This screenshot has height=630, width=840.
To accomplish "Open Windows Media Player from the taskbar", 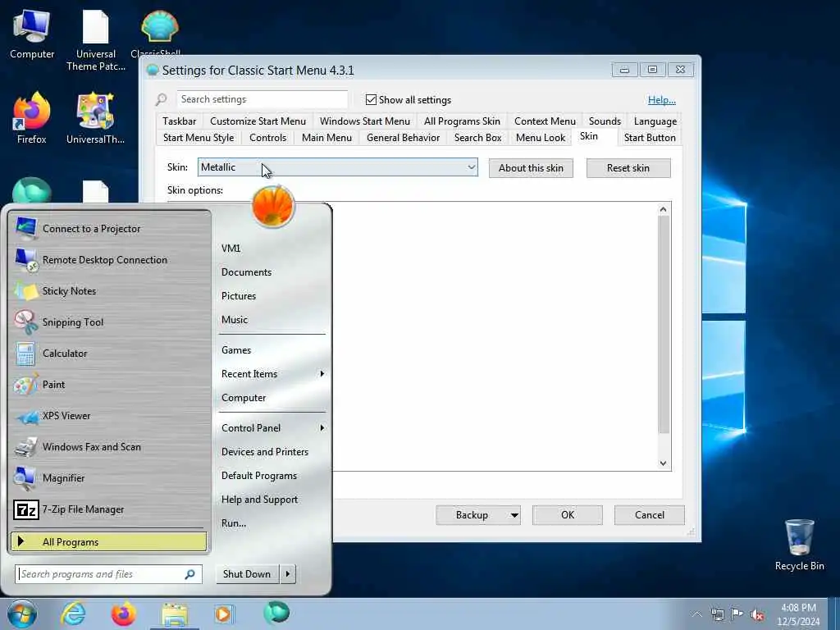I will [223, 614].
